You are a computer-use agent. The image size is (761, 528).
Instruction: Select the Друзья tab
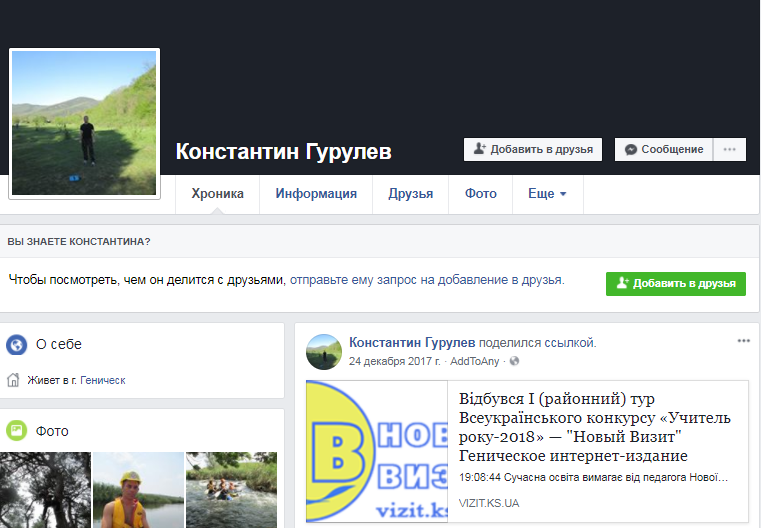point(410,194)
